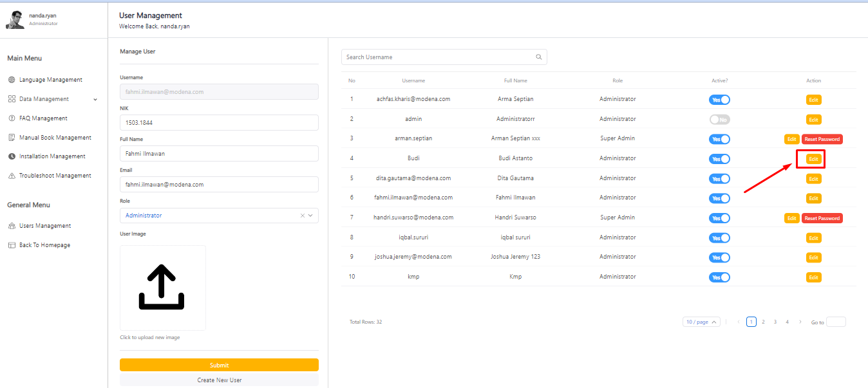This screenshot has width=868, height=388.
Task: Click the Installation Management clock icon
Action: click(x=12, y=156)
